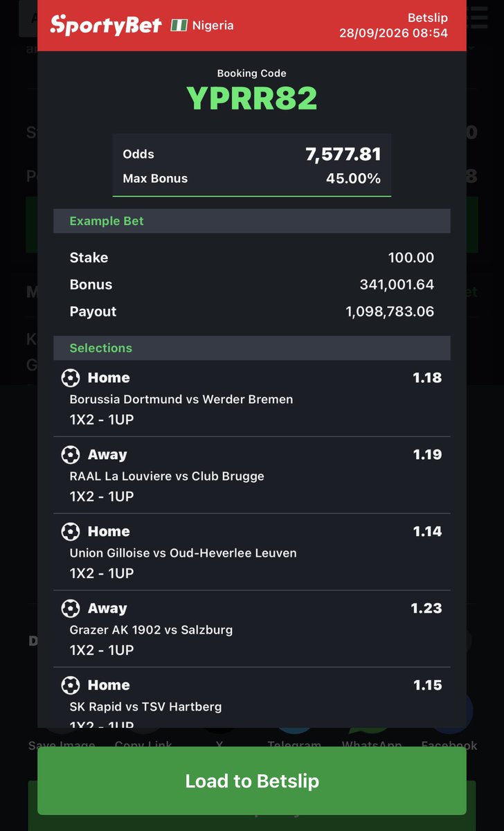Image resolution: width=504 pixels, height=831 pixels.
Task: Tap the SportyBet logo in header
Action: click(x=106, y=25)
